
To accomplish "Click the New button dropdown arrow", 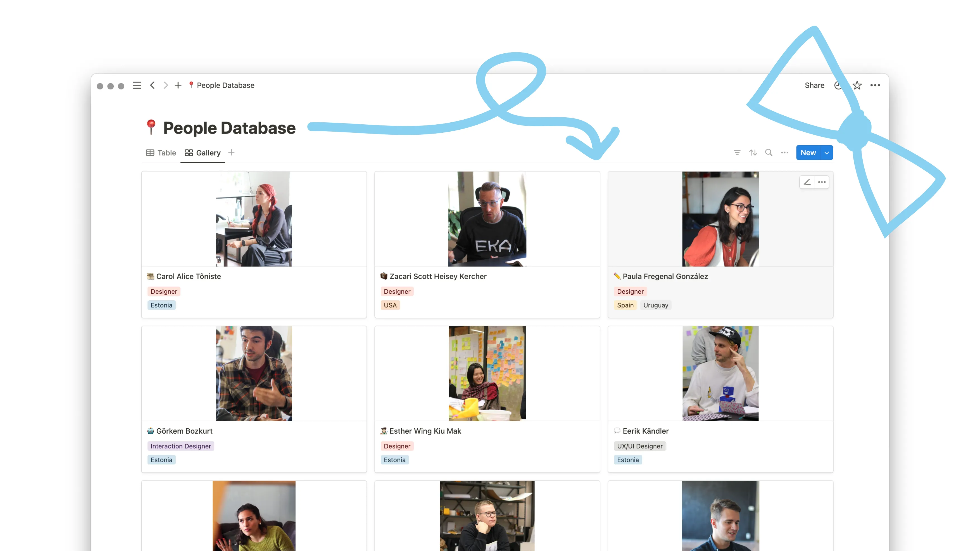I will click(827, 152).
